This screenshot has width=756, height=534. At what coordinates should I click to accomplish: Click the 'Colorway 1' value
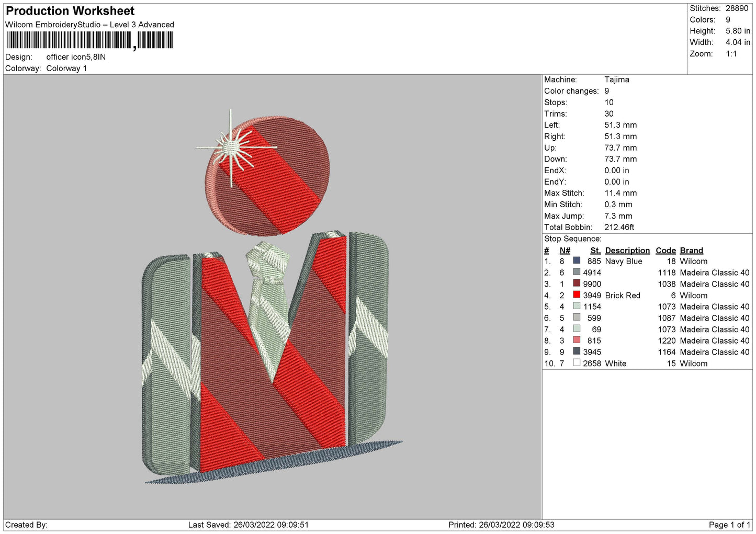66,69
